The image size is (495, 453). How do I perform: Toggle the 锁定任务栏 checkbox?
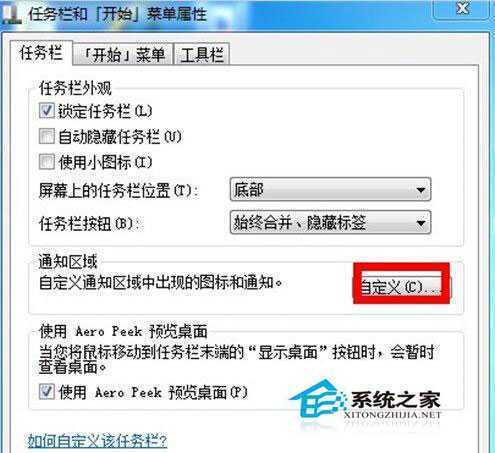pos(46,111)
